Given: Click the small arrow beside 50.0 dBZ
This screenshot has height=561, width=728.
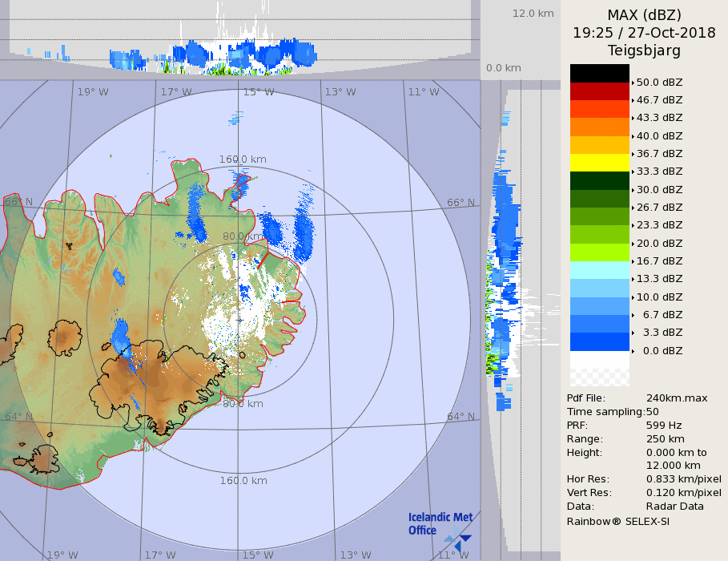Looking at the screenshot, I should (x=633, y=83).
